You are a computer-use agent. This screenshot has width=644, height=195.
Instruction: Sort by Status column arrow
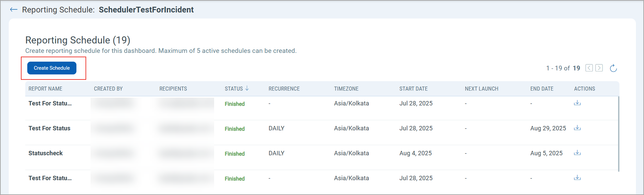click(247, 89)
